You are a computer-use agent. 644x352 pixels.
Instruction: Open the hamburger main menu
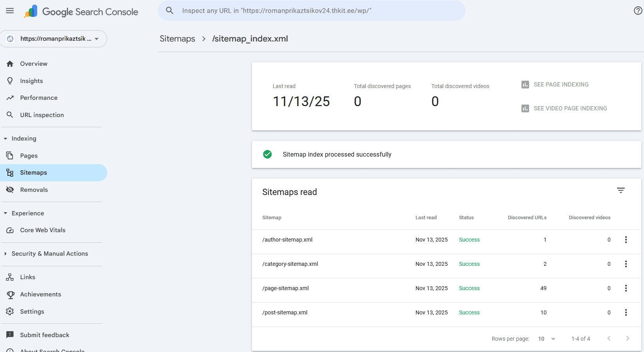[x=10, y=11]
